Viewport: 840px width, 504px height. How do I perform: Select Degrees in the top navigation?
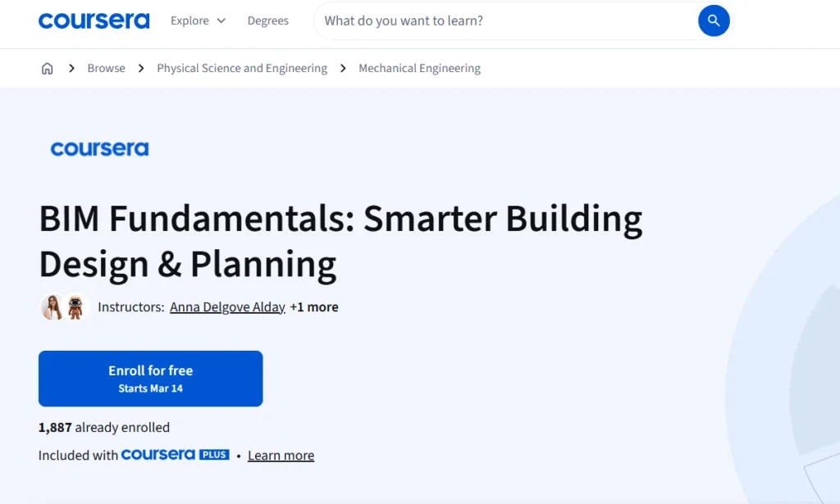[267, 20]
